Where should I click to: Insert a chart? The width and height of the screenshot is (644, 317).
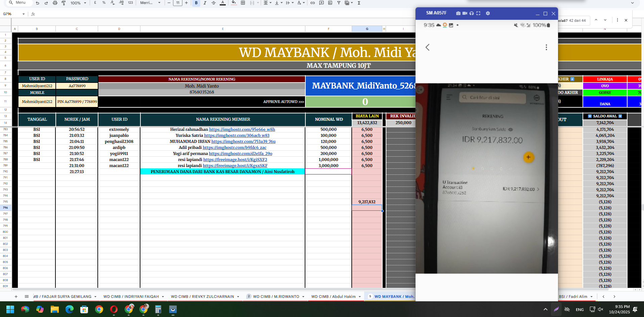coord(330,3)
